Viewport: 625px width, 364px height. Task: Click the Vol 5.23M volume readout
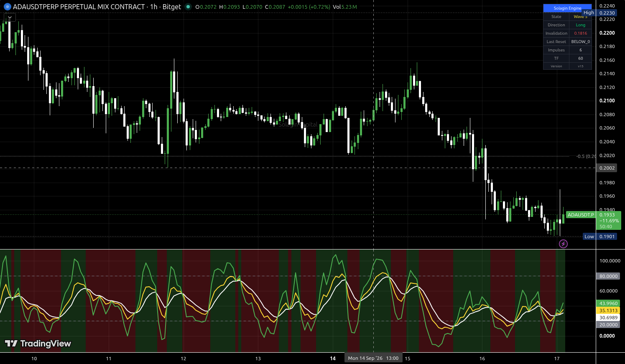pyautogui.click(x=345, y=7)
